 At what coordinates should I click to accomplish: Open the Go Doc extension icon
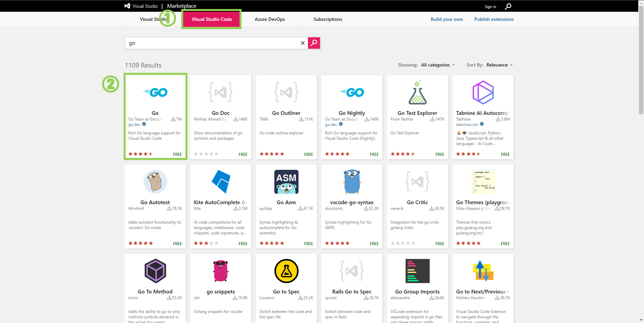(221, 93)
